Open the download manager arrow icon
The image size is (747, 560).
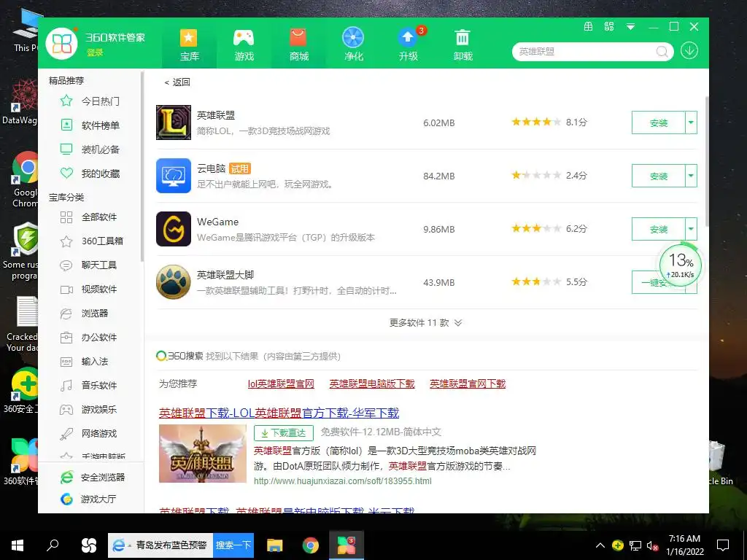[x=689, y=50]
